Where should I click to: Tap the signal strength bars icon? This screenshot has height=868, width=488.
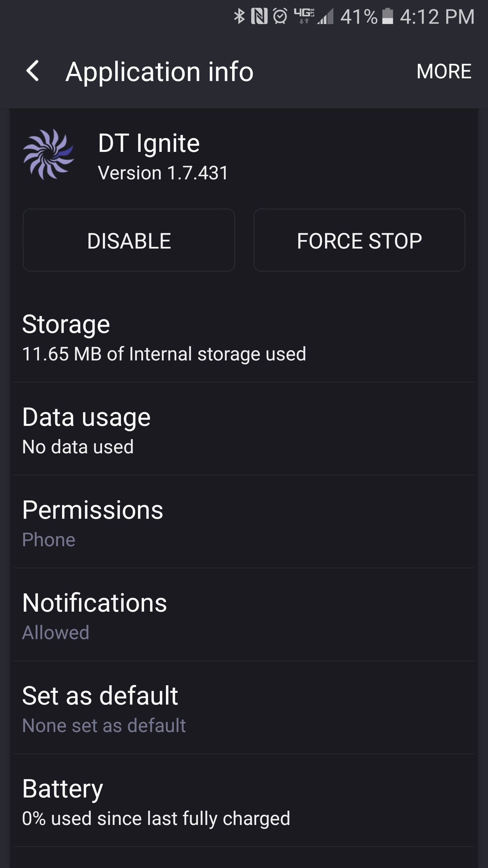click(326, 17)
